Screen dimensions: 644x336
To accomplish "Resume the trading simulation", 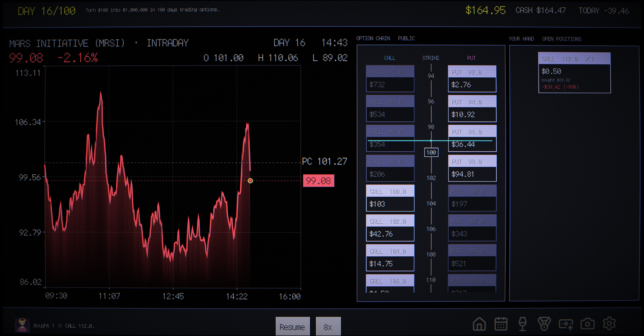I will point(292,327).
